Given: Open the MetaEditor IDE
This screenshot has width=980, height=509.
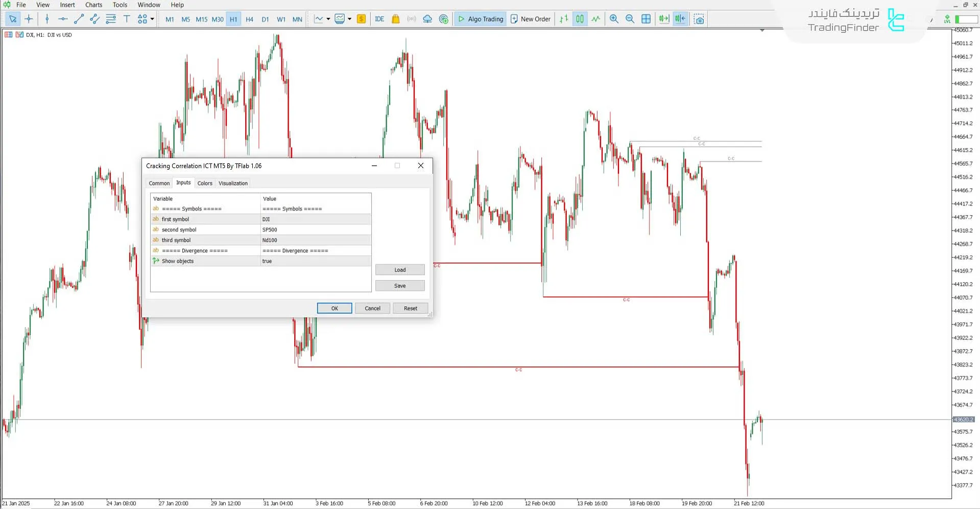Looking at the screenshot, I should (x=379, y=19).
